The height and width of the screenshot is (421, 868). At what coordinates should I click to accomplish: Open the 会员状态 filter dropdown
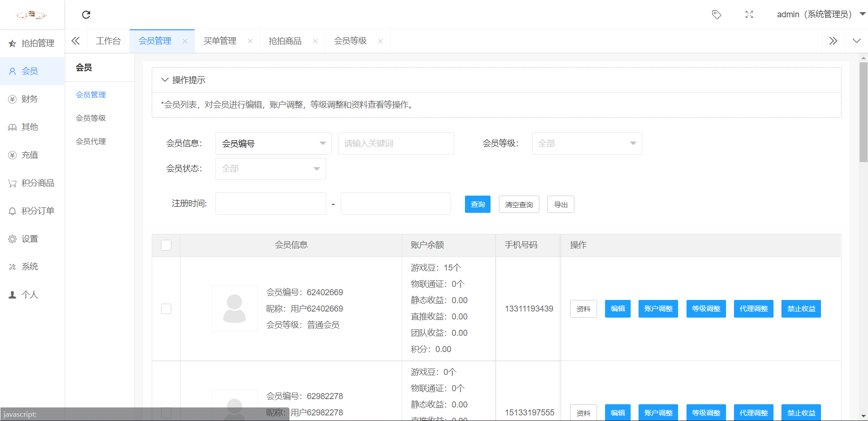[271, 169]
